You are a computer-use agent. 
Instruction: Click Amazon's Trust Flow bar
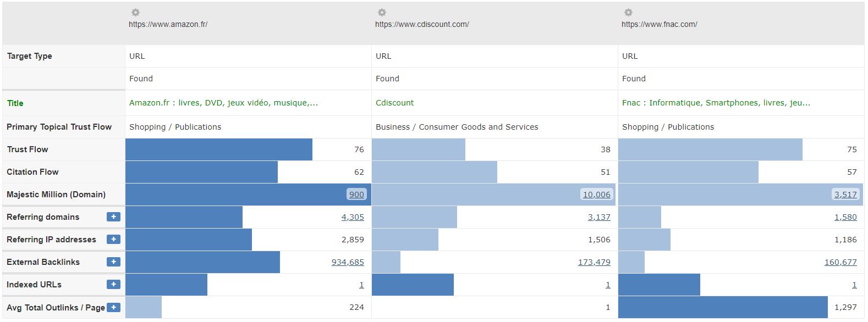coord(219,149)
